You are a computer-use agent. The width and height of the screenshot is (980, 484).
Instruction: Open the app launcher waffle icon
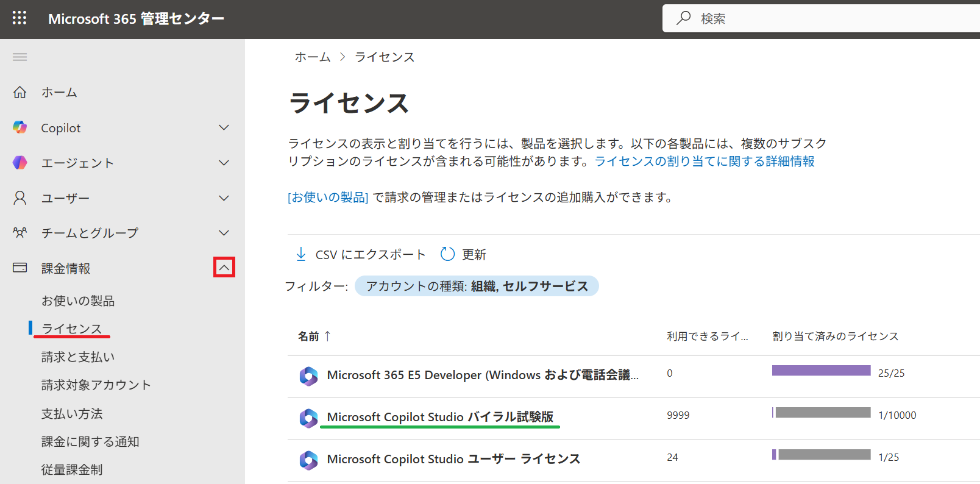click(x=20, y=18)
